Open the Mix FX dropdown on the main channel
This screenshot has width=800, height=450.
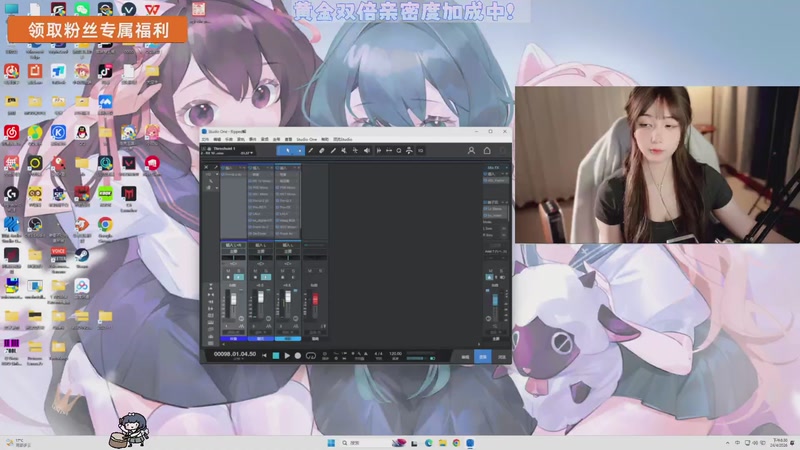tap(507, 167)
